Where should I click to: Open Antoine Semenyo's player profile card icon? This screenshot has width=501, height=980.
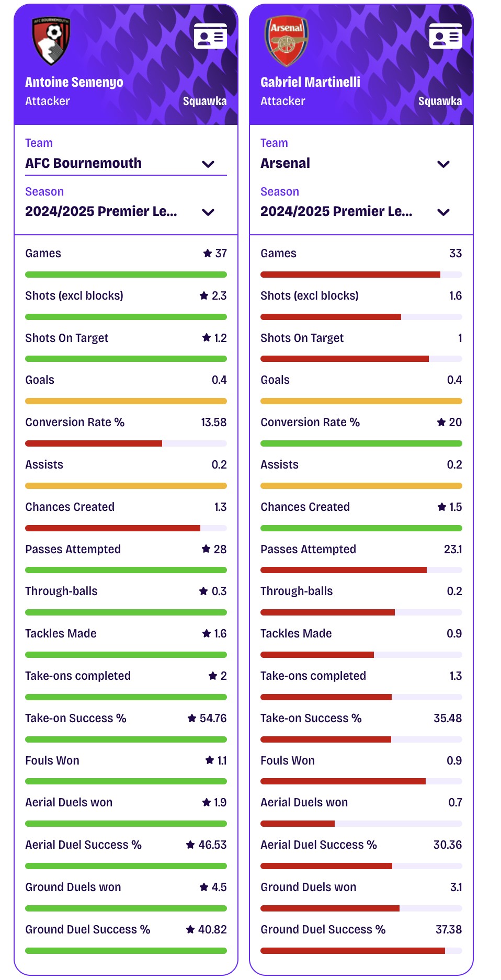pos(210,36)
